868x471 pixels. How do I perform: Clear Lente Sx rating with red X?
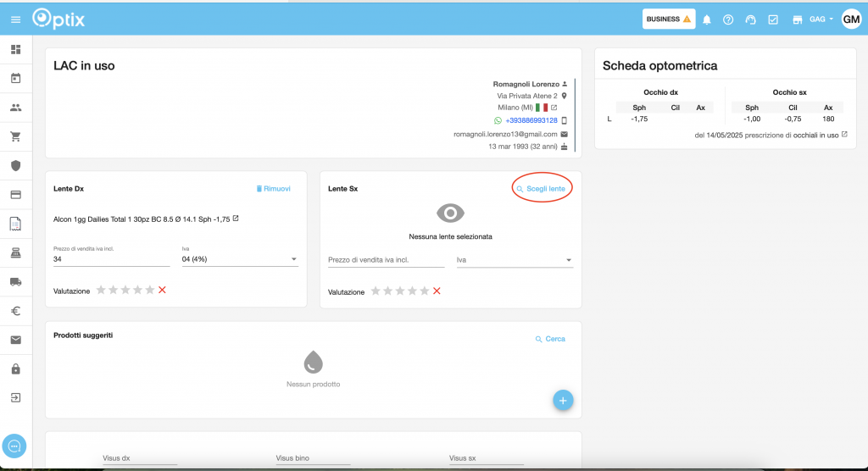click(x=437, y=291)
